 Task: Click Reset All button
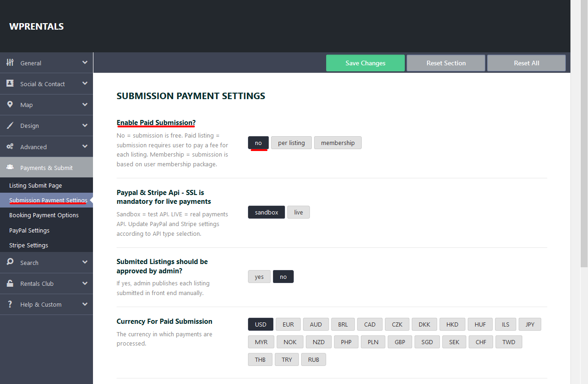[526, 63]
